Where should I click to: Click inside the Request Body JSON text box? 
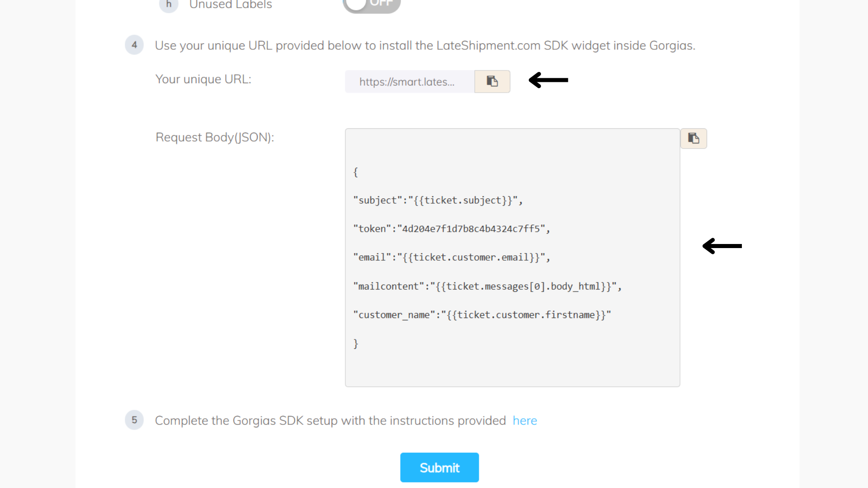512,258
